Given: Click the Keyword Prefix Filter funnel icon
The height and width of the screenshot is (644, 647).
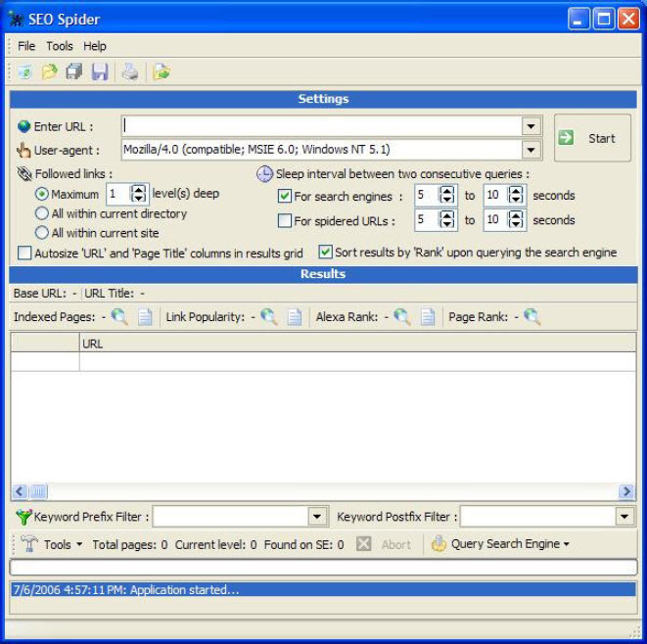Looking at the screenshot, I should [x=23, y=517].
